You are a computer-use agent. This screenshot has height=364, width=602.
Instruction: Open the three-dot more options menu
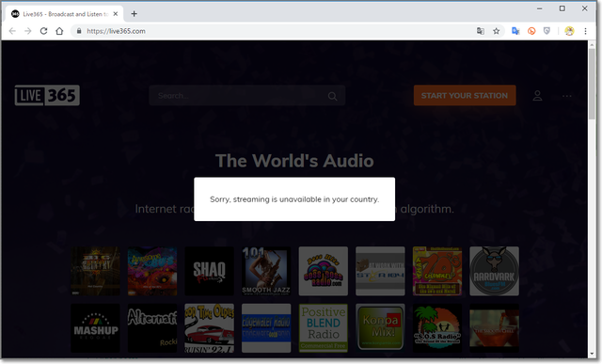pos(567,96)
